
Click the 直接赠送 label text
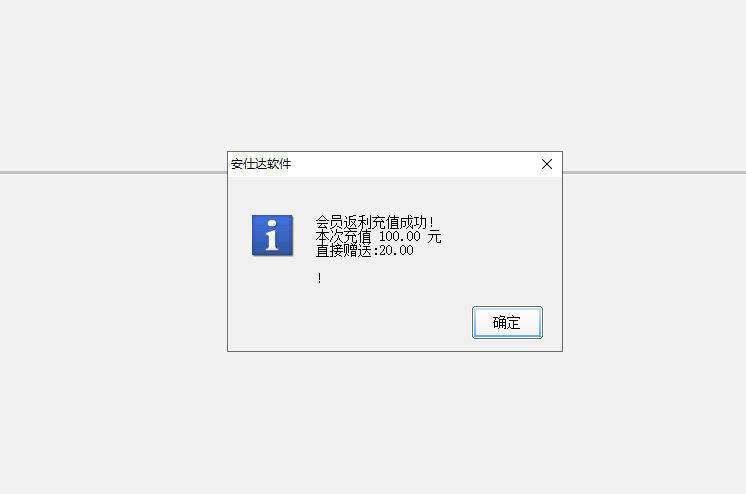click(x=343, y=250)
